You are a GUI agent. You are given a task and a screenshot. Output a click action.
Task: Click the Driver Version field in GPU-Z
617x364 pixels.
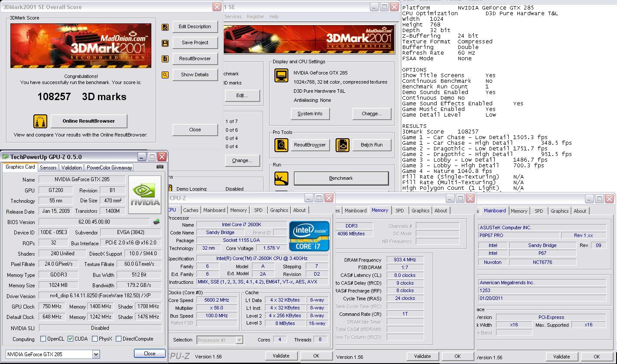pyautogui.click(x=100, y=296)
